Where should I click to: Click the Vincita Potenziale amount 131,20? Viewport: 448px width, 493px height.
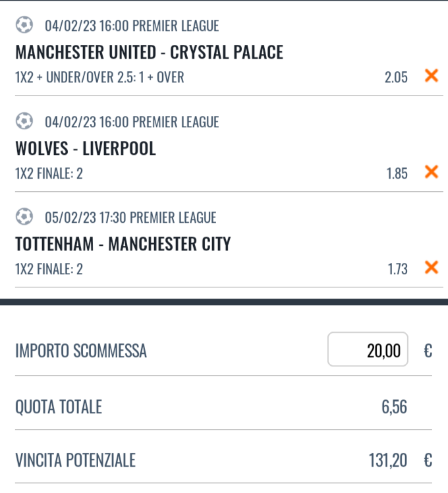(388, 460)
